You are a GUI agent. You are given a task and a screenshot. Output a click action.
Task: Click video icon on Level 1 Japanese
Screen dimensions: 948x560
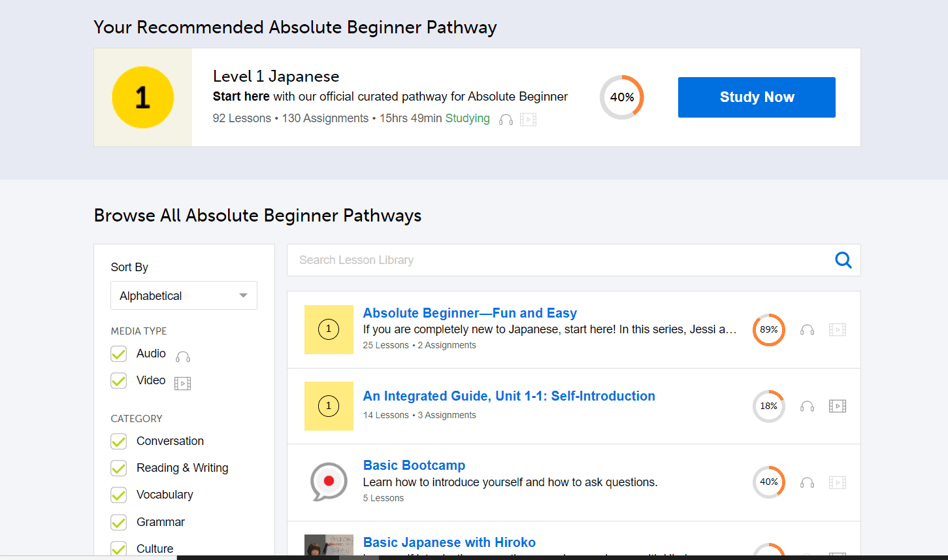point(528,120)
